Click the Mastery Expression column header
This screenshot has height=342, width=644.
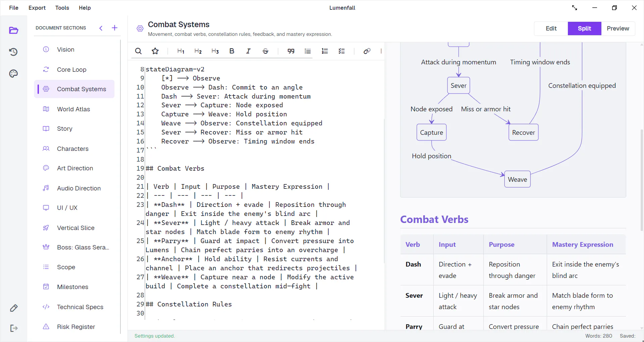tap(583, 245)
